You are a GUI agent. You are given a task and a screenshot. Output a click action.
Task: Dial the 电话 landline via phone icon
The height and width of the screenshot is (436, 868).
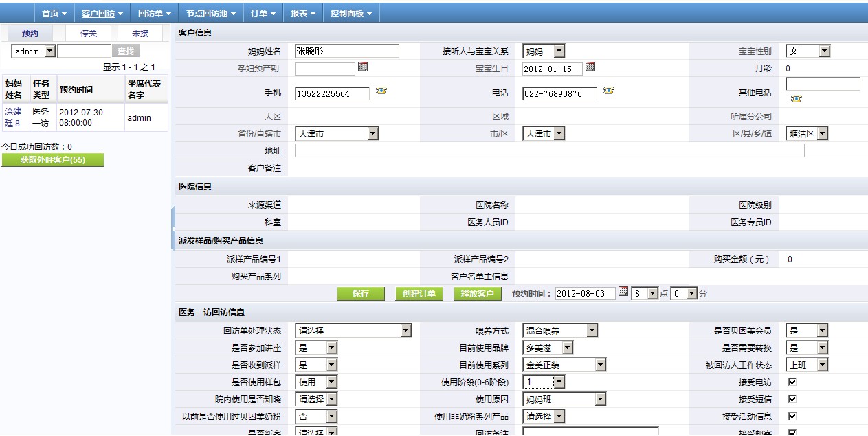click(608, 91)
